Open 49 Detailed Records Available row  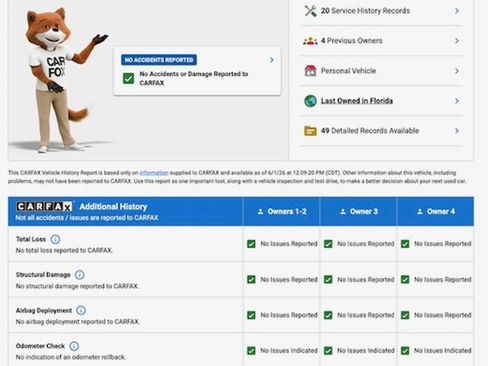[381, 131]
